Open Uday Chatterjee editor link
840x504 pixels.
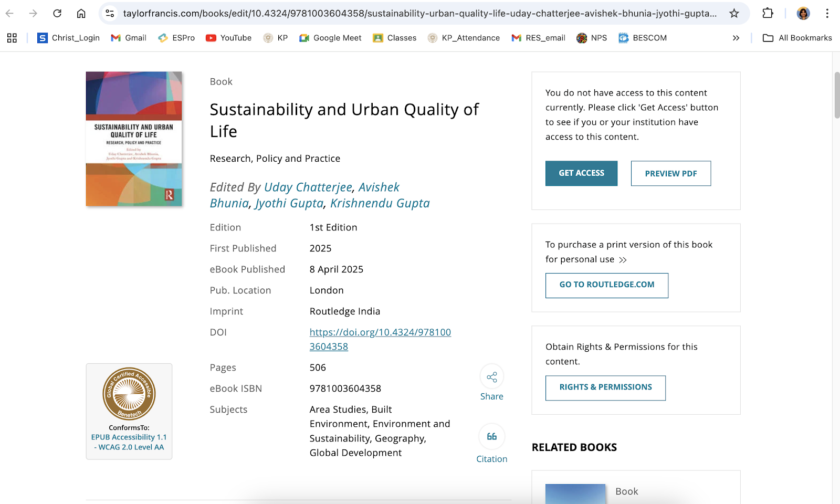[x=308, y=187]
